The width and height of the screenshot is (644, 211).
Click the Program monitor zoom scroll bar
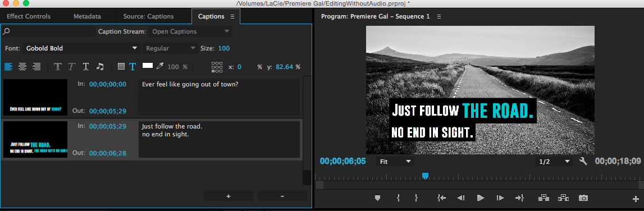(x=479, y=185)
